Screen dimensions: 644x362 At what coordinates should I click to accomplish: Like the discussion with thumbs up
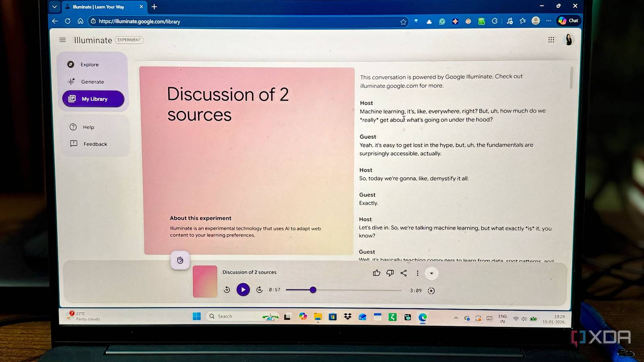point(376,273)
